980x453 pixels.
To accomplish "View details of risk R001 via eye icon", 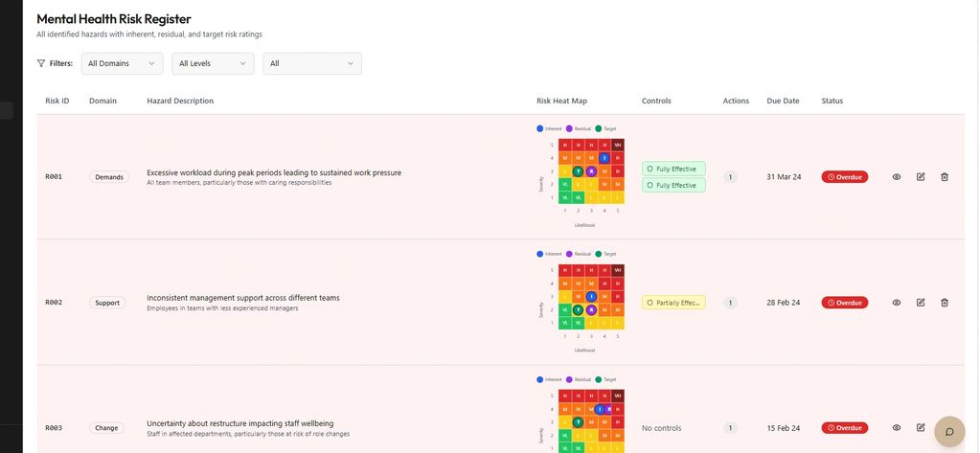I will (897, 177).
